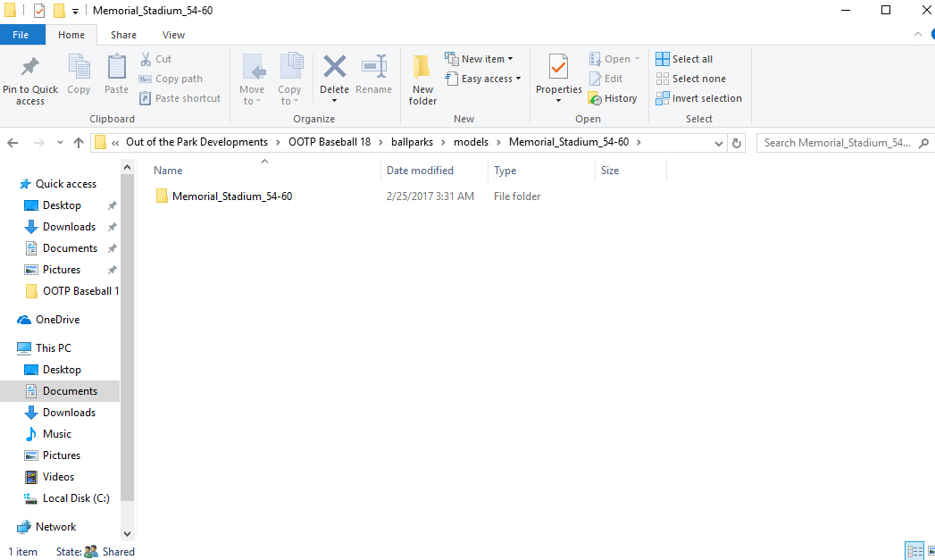This screenshot has height=560, width=935.
Task: Click the History icon in the Open group
Action: coord(613,98)
